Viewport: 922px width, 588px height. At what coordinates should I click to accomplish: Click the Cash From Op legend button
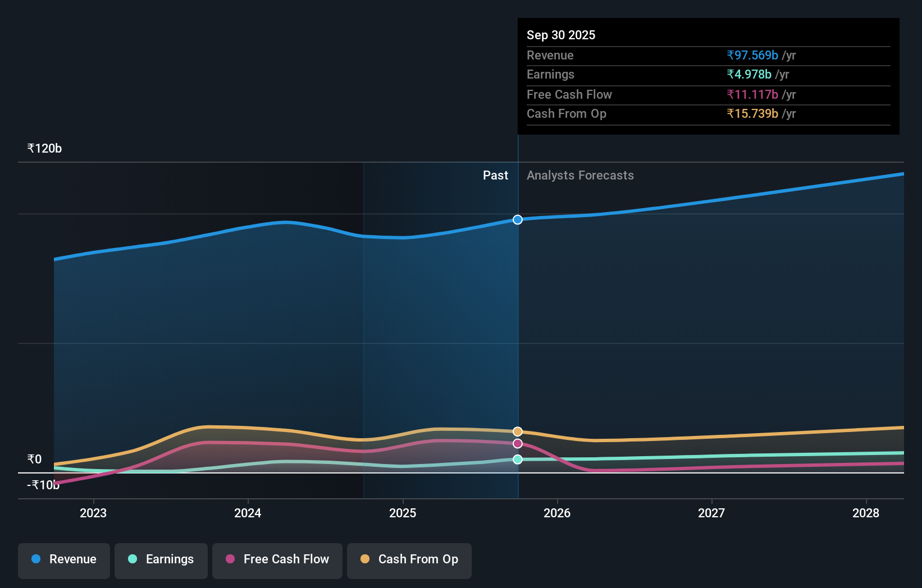tap(409, 559)
